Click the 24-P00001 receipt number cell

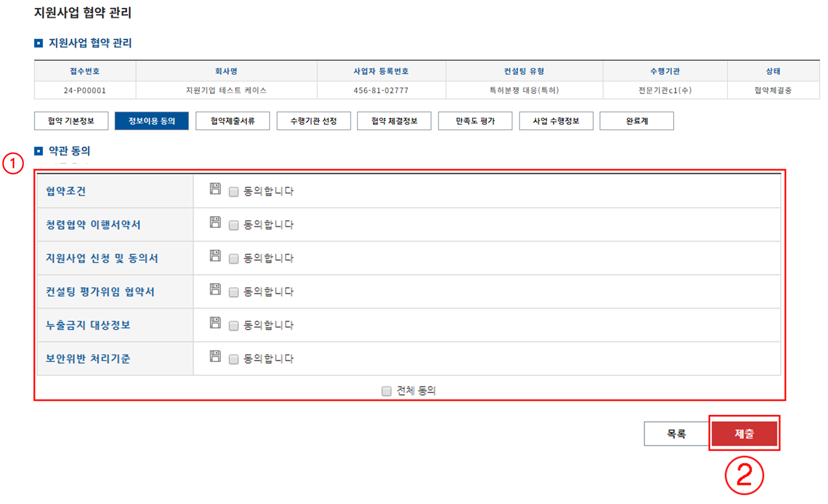coord(85,90)
